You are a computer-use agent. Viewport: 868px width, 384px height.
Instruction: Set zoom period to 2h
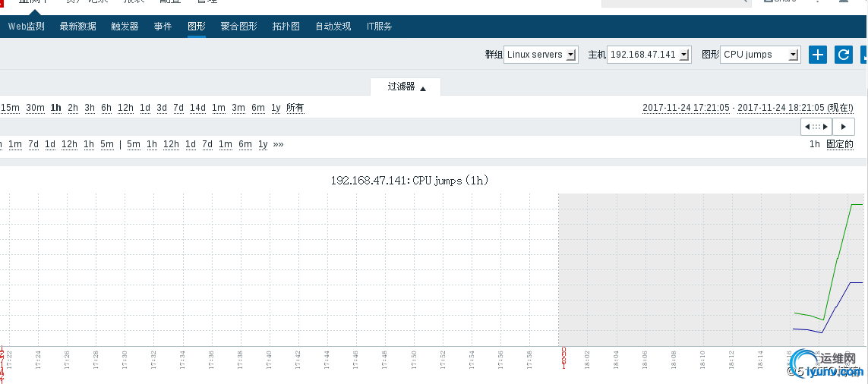[x=73, y=107]
